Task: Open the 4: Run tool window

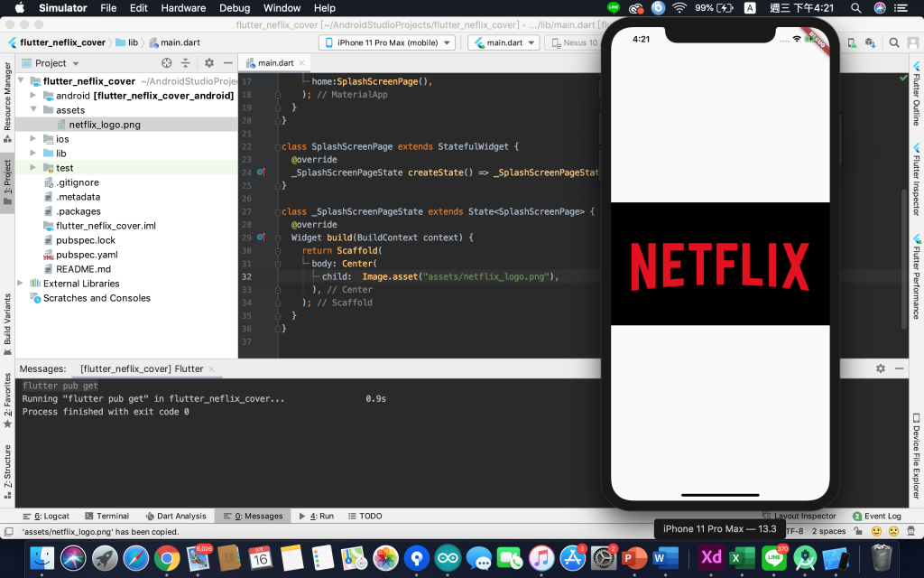Action: (x=316, y=516)
